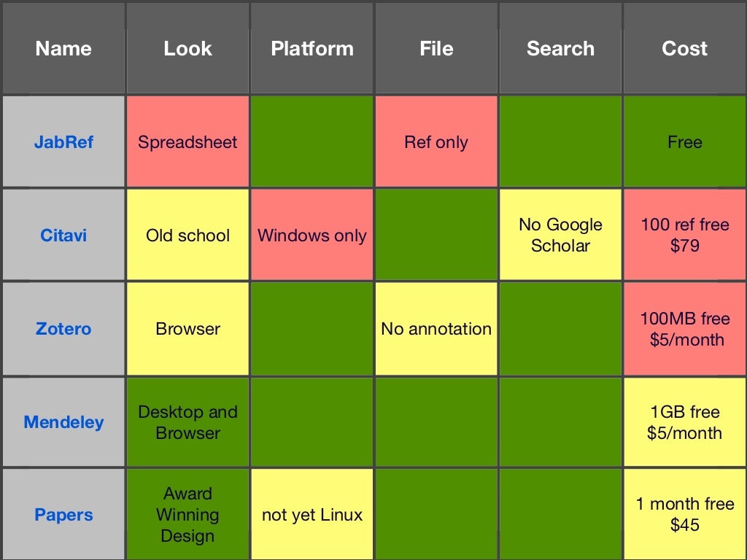Select the File column header

436,48
